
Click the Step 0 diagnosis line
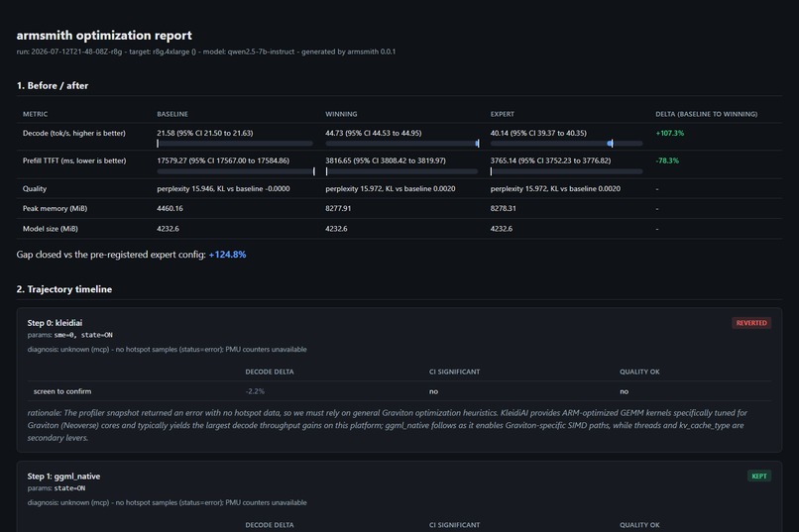click(x=168, y=350)
